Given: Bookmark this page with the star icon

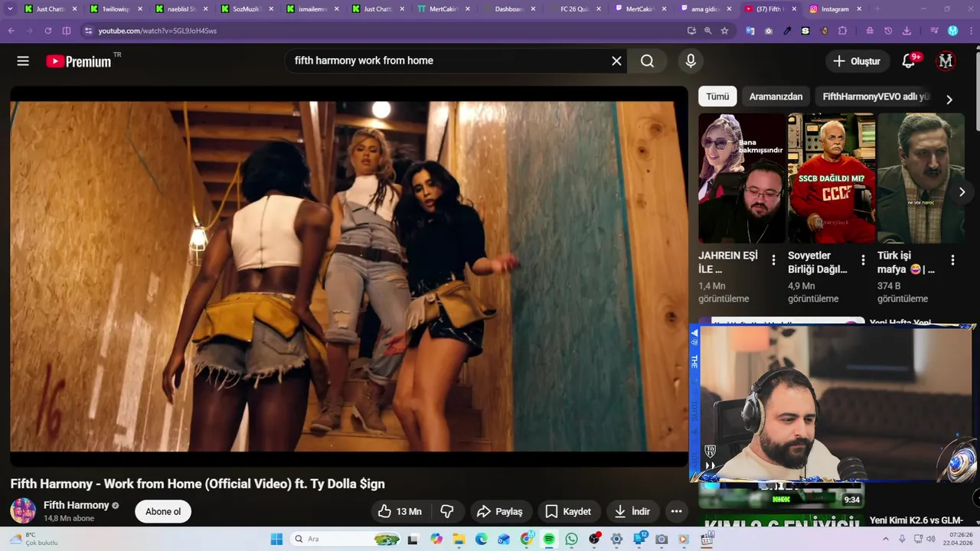Looking at the screenshot, I should [724, 31].
